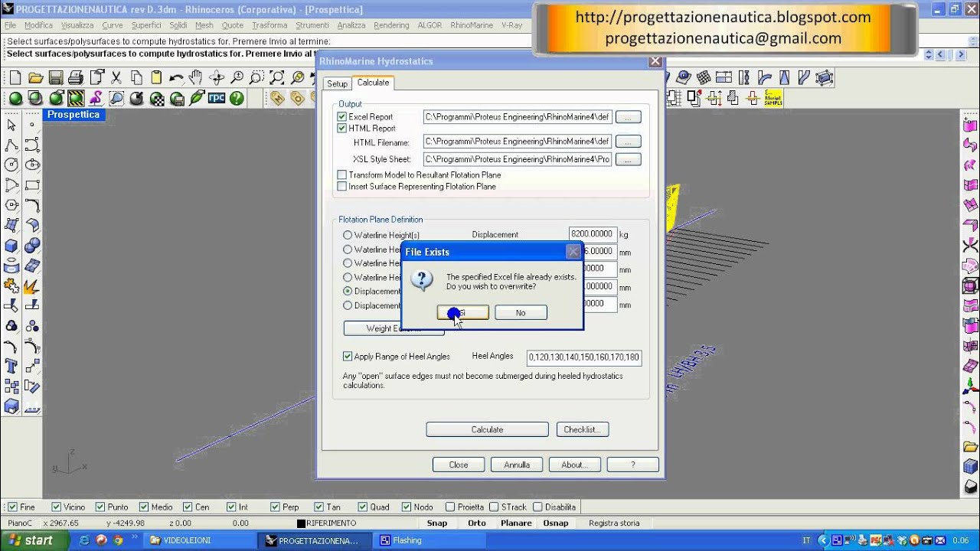This screenshot has width=980, height=551.
Task: Click the Print icon in the toolbar
Action: [76, 77]
